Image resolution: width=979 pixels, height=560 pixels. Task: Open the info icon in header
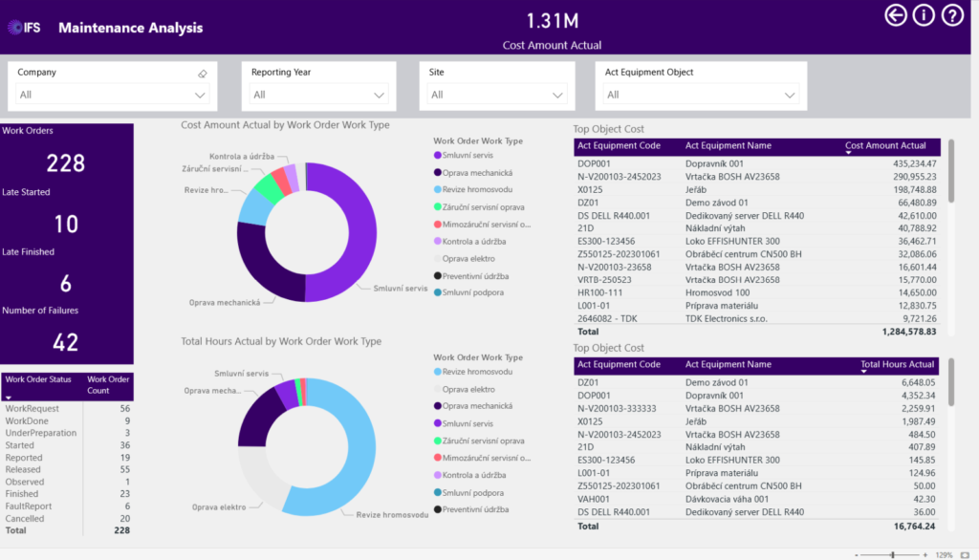click(924, 15)
